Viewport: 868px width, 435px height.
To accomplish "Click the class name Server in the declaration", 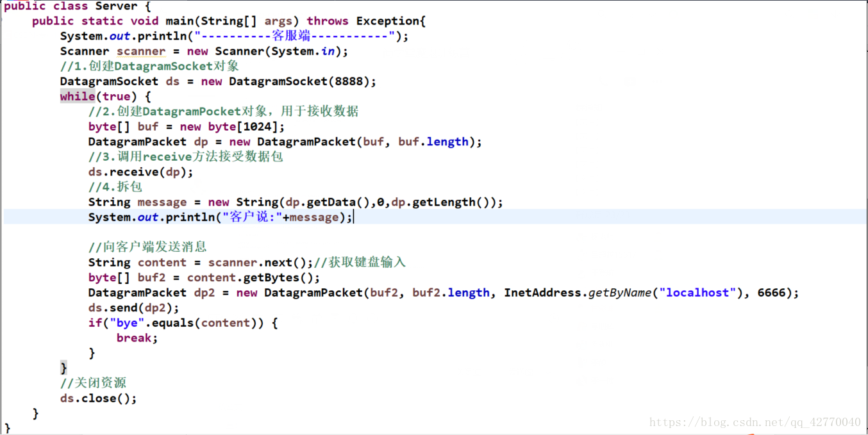I will click(x=116, y=6).
